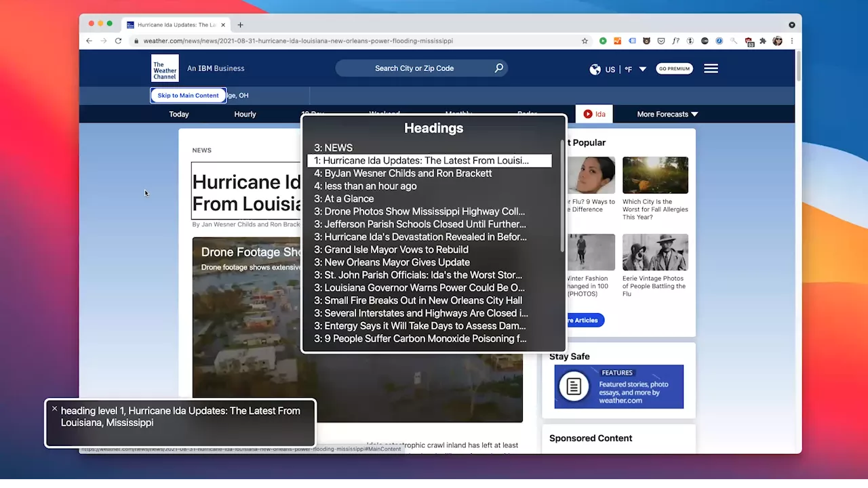Reload the page with refresh icon
Viewport: 868px width, 488px height.
(118, 41)
